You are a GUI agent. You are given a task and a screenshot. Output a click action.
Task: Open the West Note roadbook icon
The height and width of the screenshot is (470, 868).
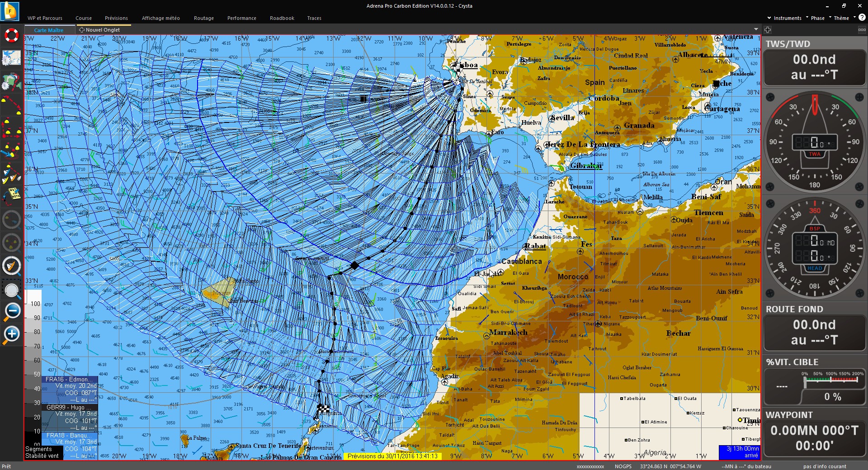click(11, 196)
